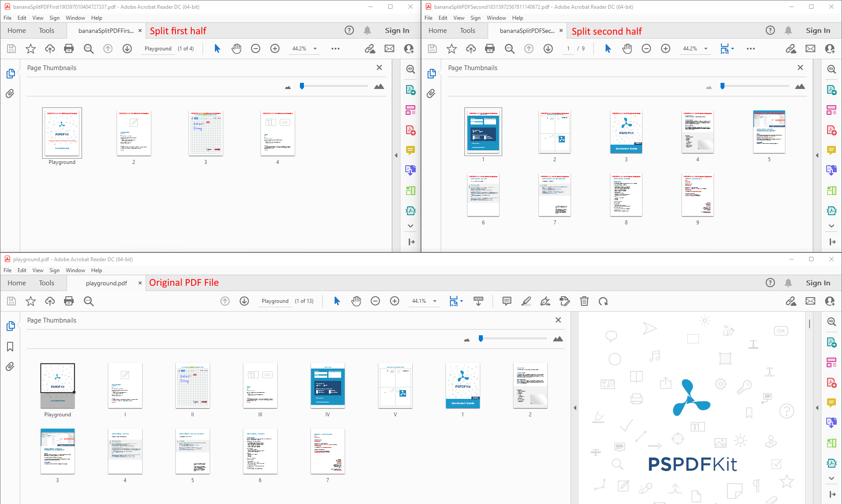Toggle Page Thumbnails panel in Split first half window
The image size is (842, 504).
click(x=11, y=74)
